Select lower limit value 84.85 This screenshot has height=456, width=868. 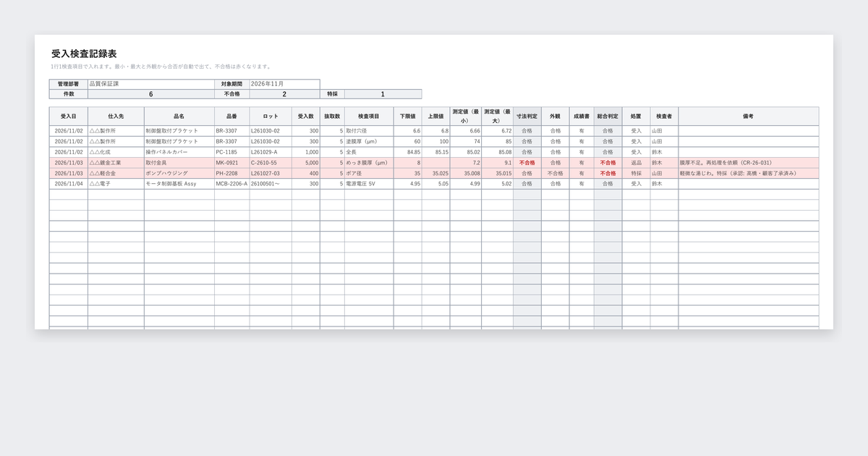[407, 152]
